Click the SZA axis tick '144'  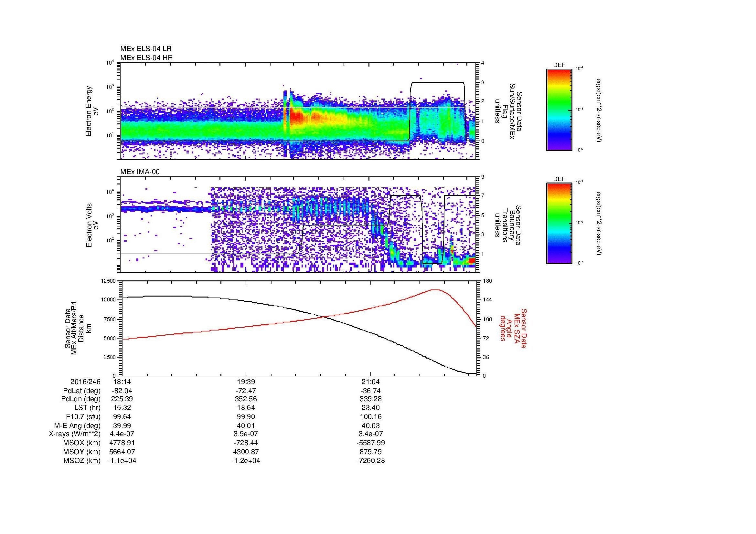pos(487,300)
